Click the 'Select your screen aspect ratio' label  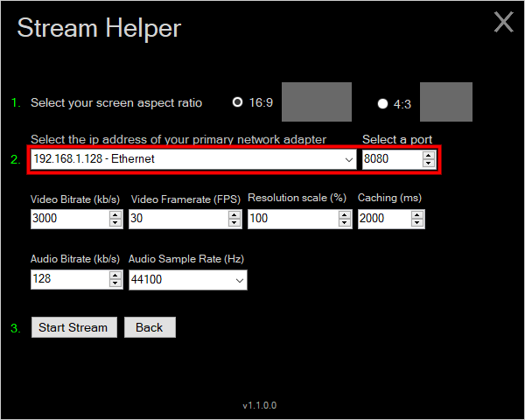(116, 103)
